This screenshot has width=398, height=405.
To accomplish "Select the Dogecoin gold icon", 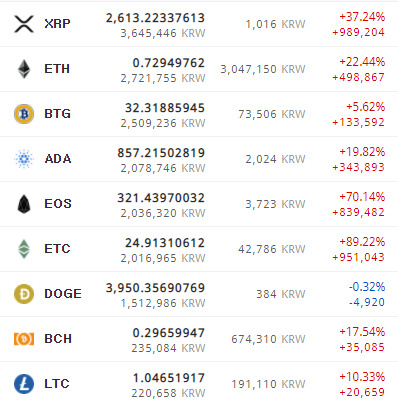I will [24, 294].
